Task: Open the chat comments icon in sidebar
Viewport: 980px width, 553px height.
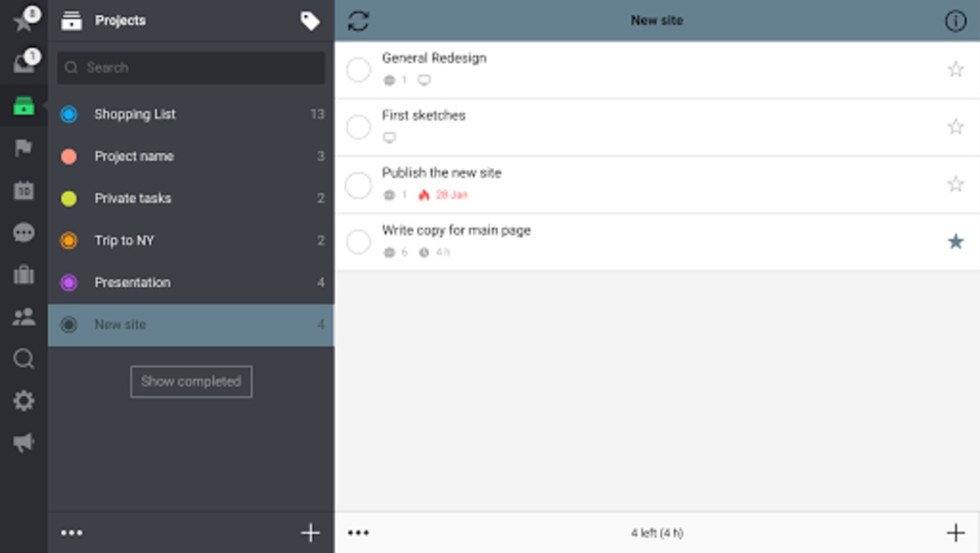Action: coord(24,232)
